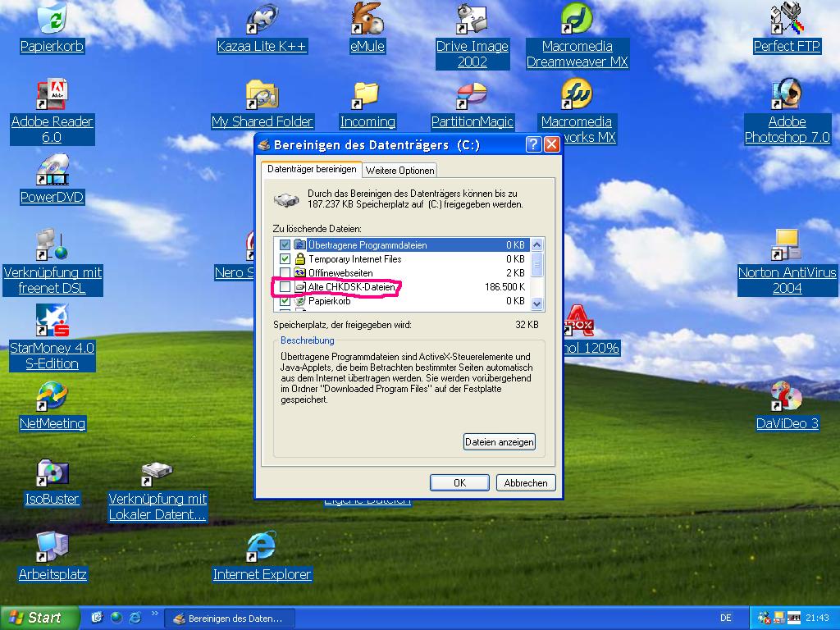Click the file list scrollbar thumb
840x630 pixels.
[x=536, y=264]
